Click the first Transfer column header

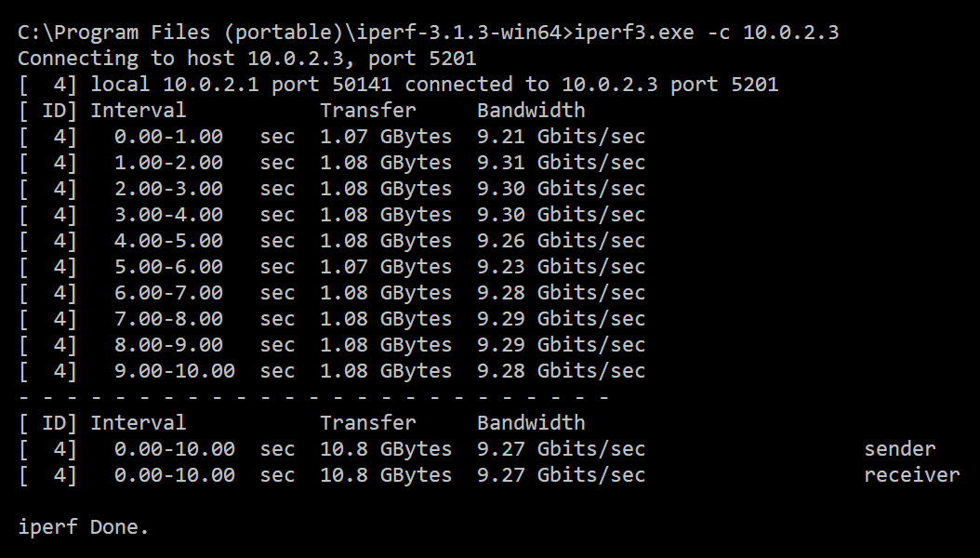pos(368,111)
